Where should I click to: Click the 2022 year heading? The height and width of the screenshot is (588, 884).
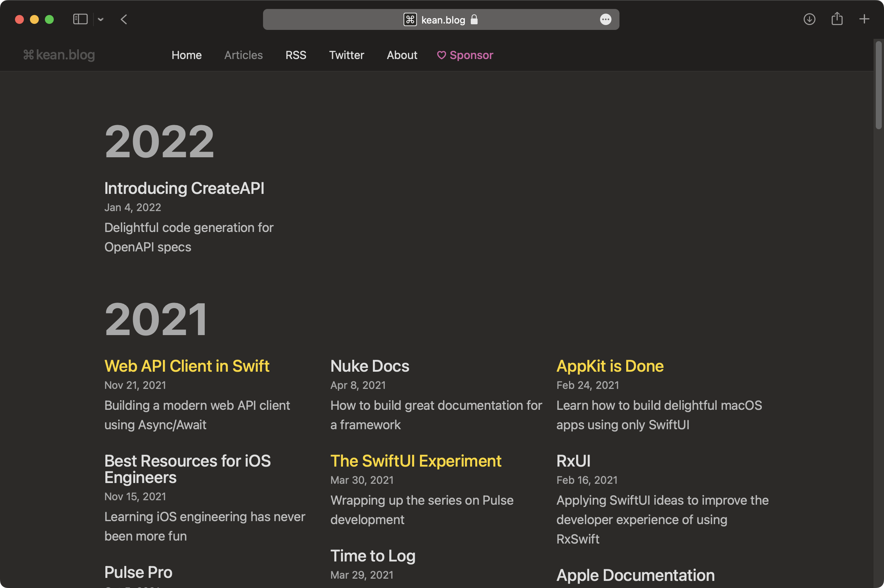coord(160,142)
